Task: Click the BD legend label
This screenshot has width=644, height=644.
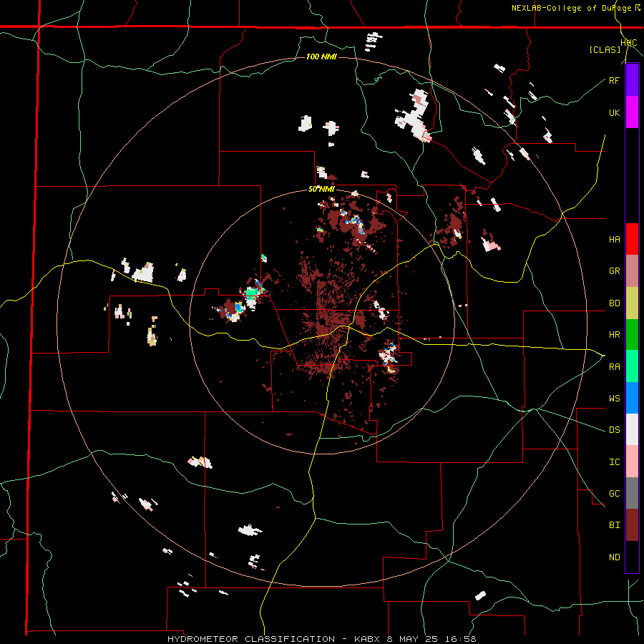Action: coord(614,303)
